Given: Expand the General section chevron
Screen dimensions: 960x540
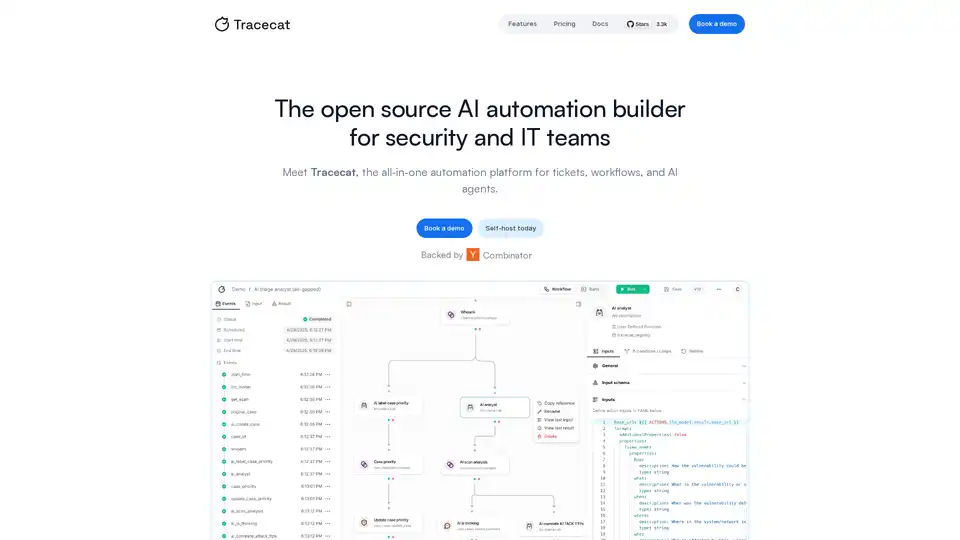Looking at the screenshot, I should point(743,366).
